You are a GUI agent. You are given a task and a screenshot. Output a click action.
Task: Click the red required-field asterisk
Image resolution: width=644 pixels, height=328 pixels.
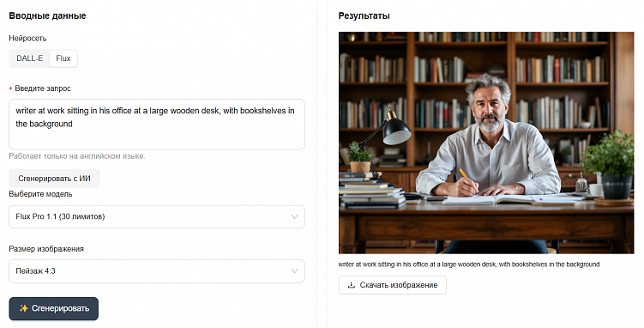coord(10,88)
